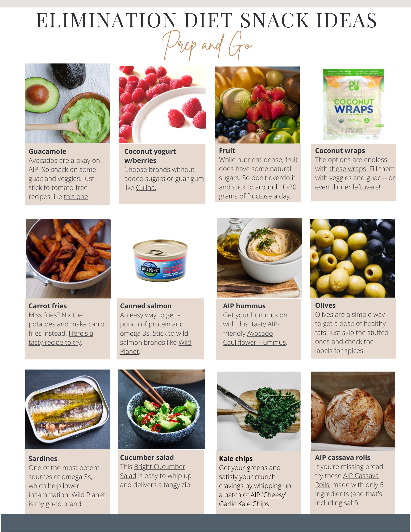Select the raspberries and yogurt photo
The image size is (411, 532).
click(162, 104)
